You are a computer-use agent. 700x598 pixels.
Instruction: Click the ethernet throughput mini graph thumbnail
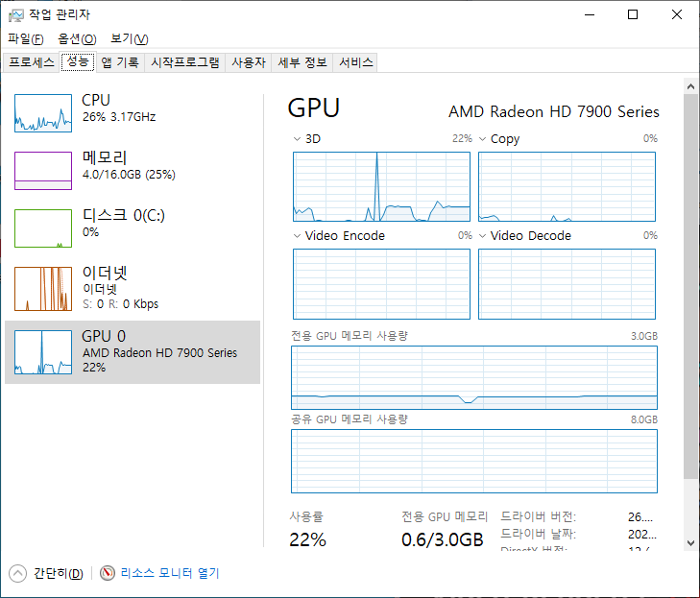click(43, 289)
